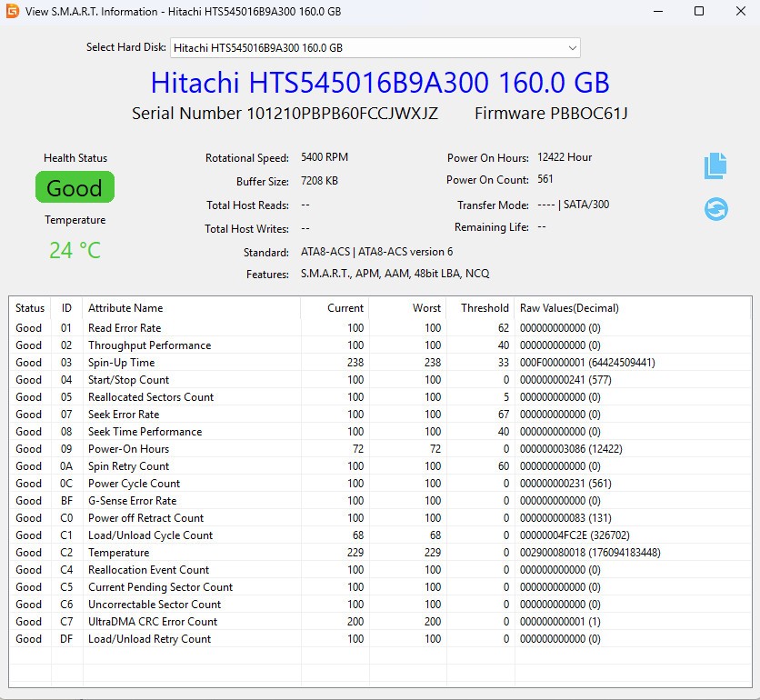Screen dimensions: 760x700
Task: Click the 24 °C temperature reading
Action: point(75,251)
